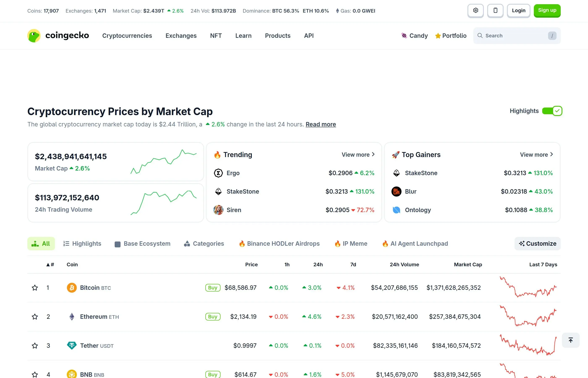Click Buy button for Bitcoin
The width and height of the screenshot is (588, 378).
click(x=213, y=288)
